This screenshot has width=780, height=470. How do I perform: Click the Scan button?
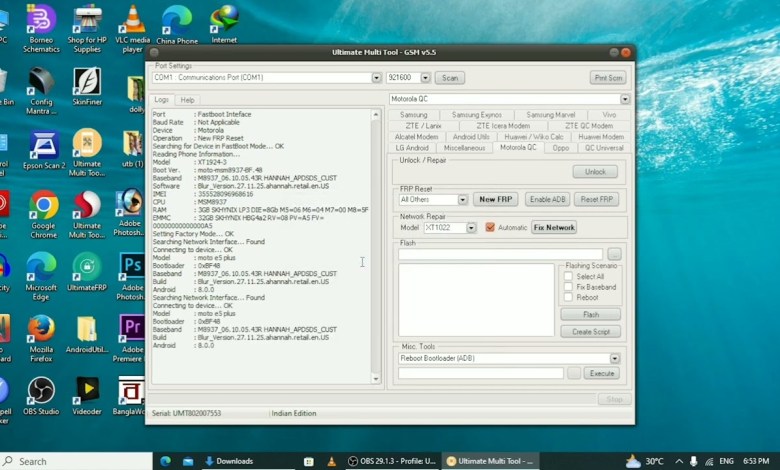click(x=450, y=78)
